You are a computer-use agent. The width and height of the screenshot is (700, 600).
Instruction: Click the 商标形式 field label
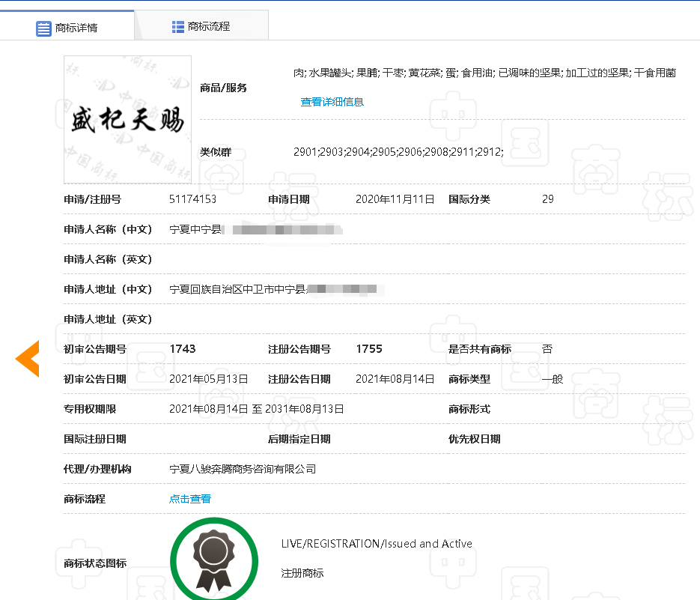[469, 409]
